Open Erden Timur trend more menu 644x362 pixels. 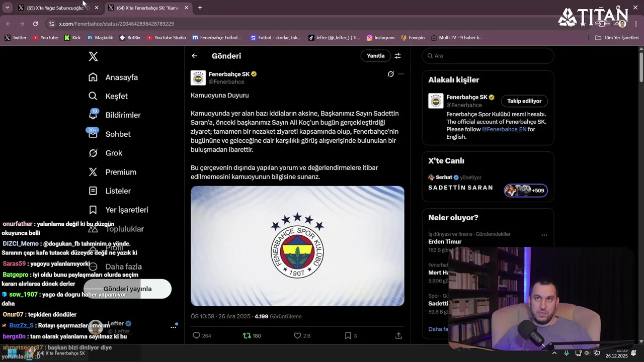(x=544, y=235)
